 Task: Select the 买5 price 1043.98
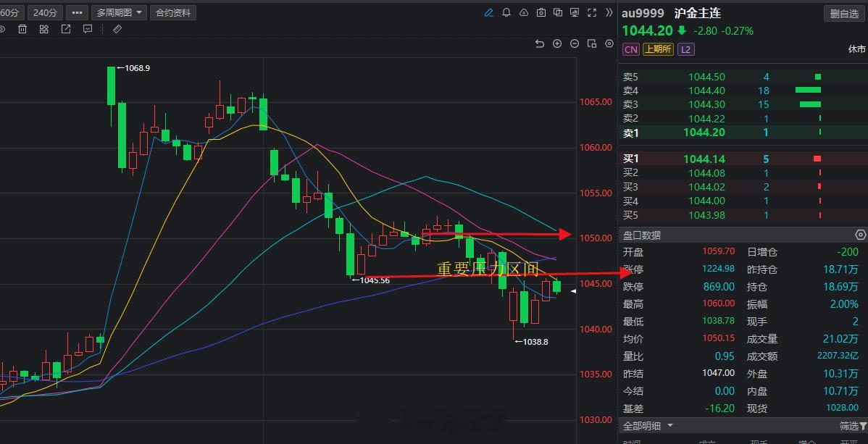[706, 215]
